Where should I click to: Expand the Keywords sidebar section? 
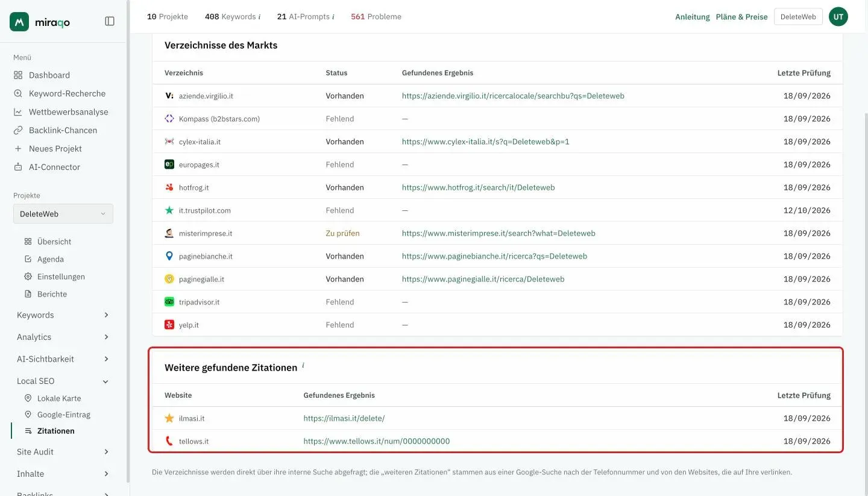tap(63, 315)
